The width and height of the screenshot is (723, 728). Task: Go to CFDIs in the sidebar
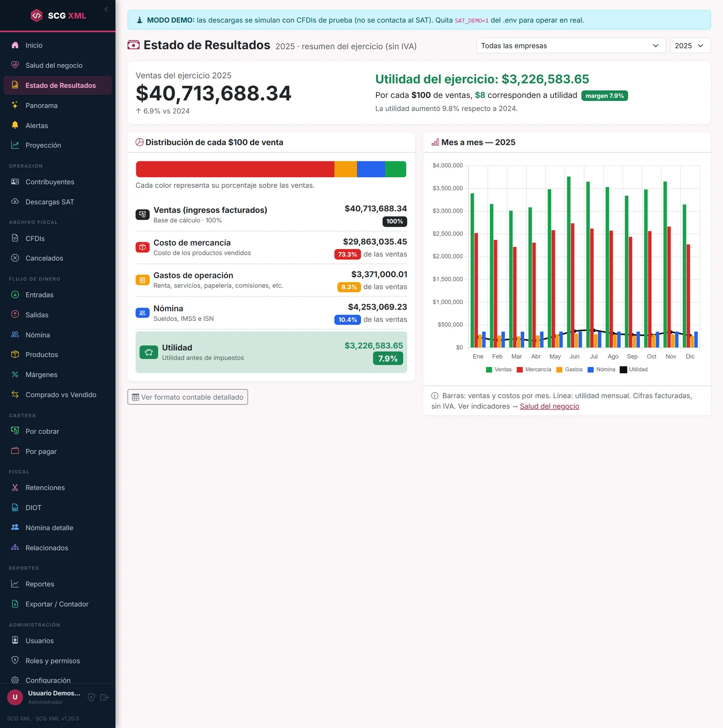[x=58, y=238]
